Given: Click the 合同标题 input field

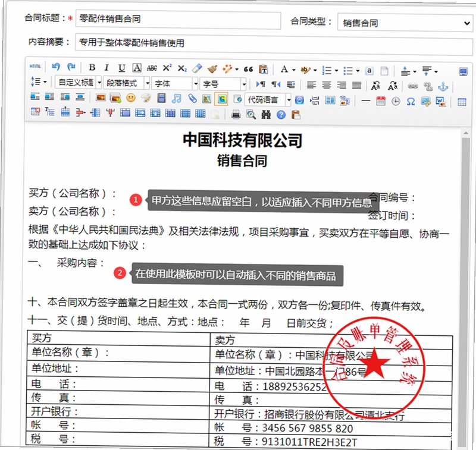Looking at the screenshot, I should [x=178, y=20].
